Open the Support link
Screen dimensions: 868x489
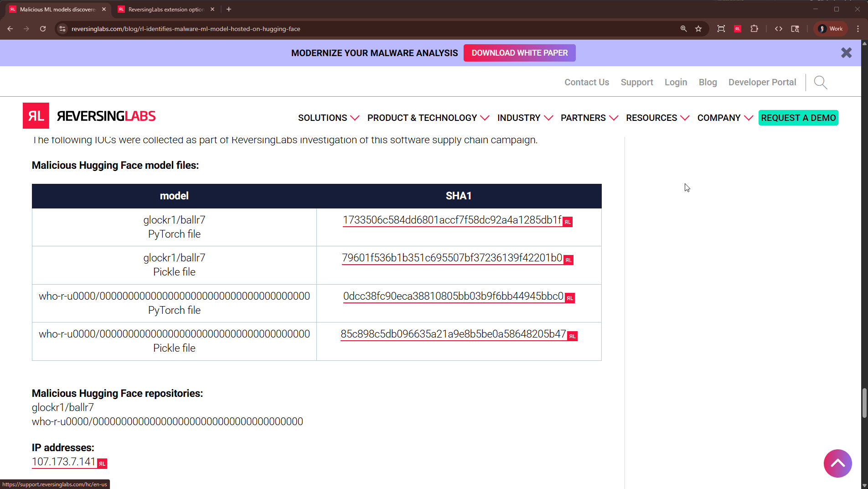(x=637, y=82)
